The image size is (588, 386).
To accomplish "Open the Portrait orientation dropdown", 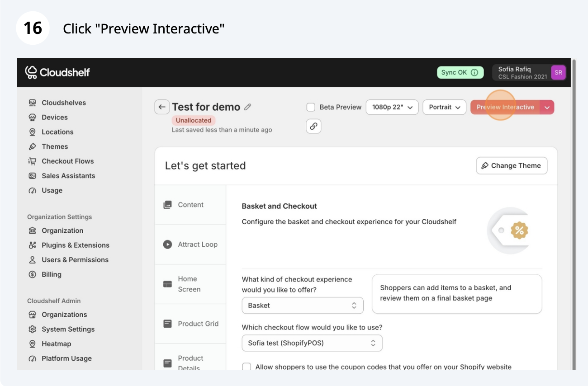I will (x=444, y=107).
